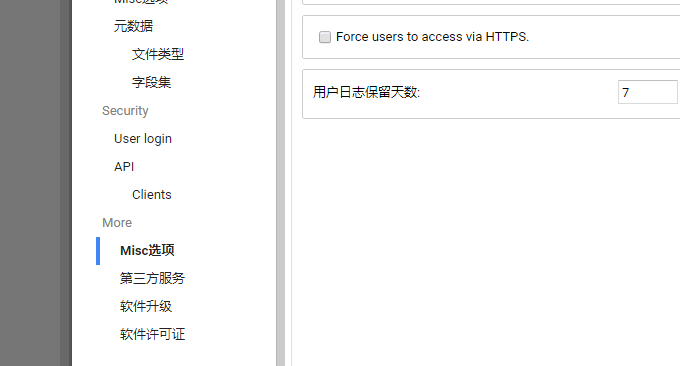This screenshot has width=680, height=366.
Task: Go to Clients under API
Action: pyautogui.click(x=151, y=195)
